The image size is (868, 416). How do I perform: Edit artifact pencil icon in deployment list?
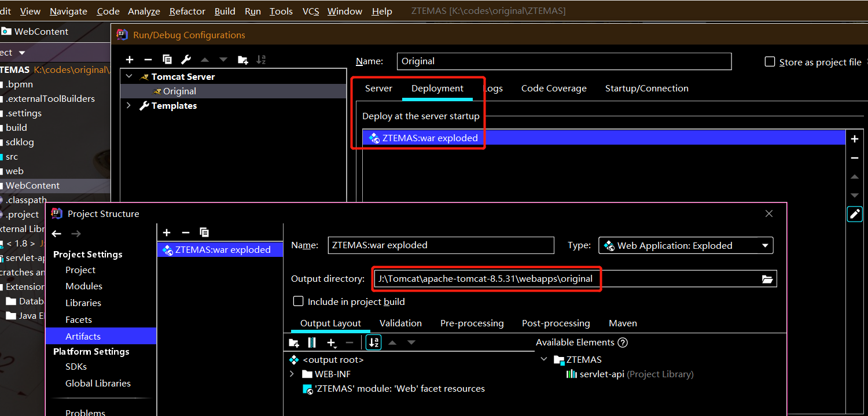(x=855, y=214)
